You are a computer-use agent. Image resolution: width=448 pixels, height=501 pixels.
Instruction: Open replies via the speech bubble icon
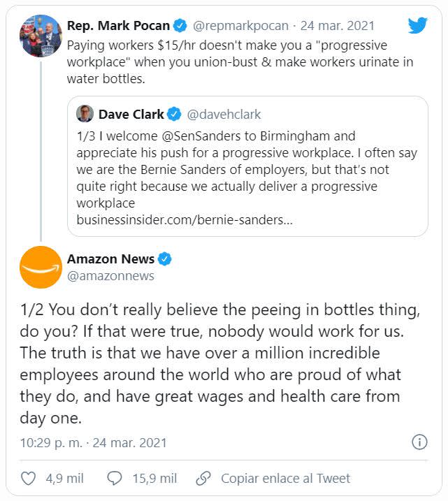tap(115, 479)
